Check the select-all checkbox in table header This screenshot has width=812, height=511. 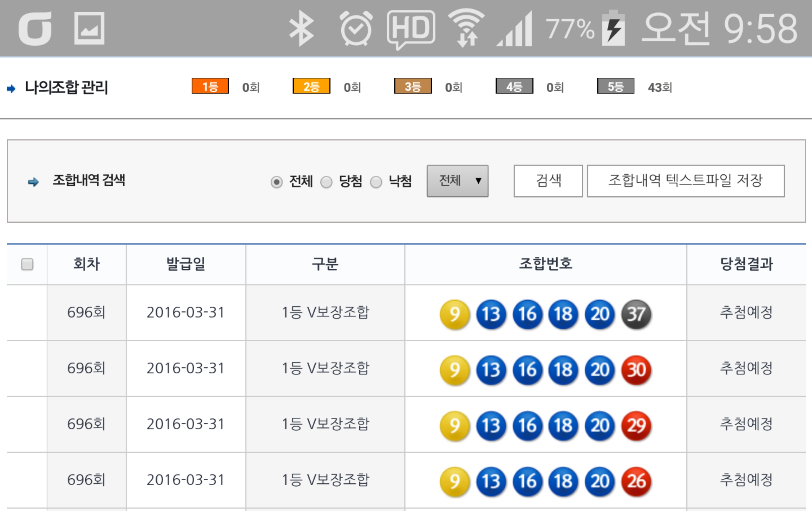(27, 264)
